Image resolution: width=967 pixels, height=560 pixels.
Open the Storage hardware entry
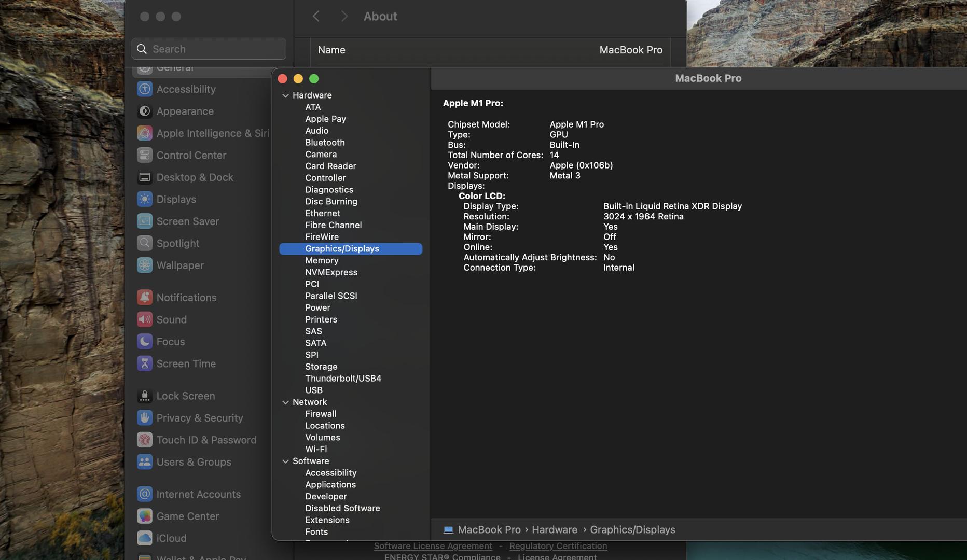click(321, 367)
